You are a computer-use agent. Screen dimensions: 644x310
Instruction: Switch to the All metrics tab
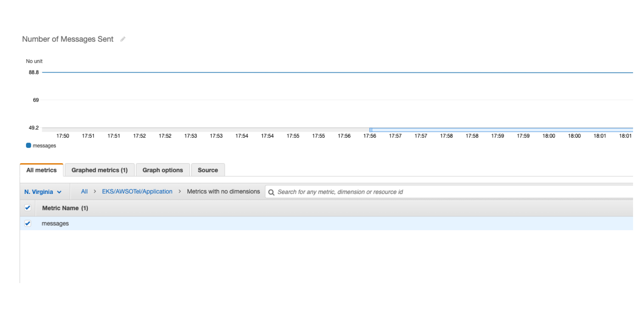(x=42, y=170)
